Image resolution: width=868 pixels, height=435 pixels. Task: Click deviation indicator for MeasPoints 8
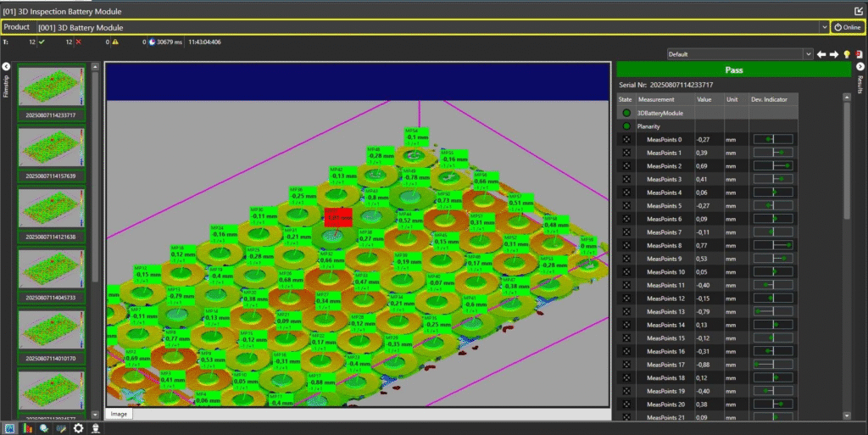(772, 245)
